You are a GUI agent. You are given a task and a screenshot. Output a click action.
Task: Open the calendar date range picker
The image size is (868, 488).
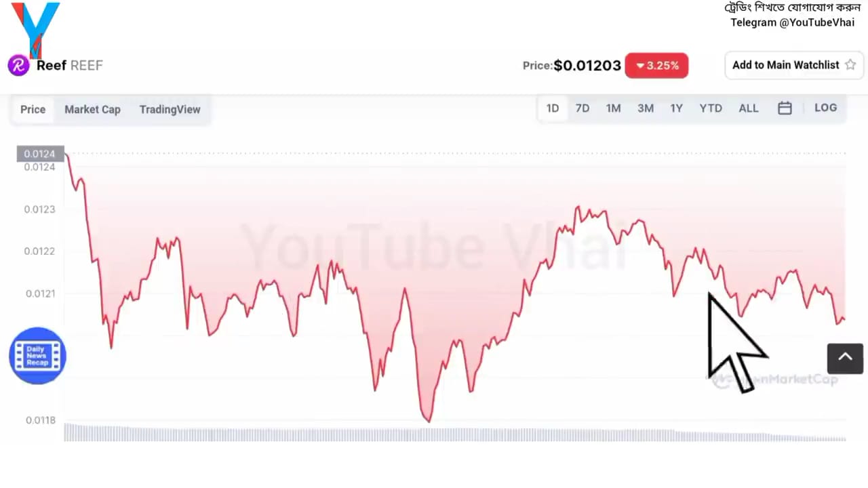785,108
